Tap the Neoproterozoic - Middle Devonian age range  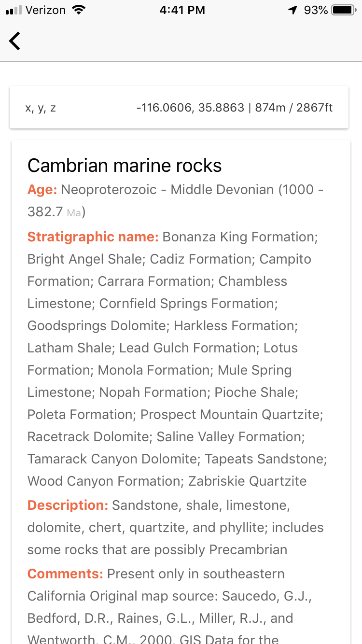[x=167, y=189]
